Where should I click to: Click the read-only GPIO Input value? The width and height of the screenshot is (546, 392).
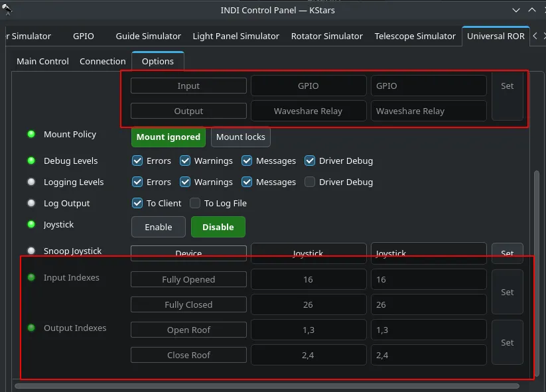point(308,86)
